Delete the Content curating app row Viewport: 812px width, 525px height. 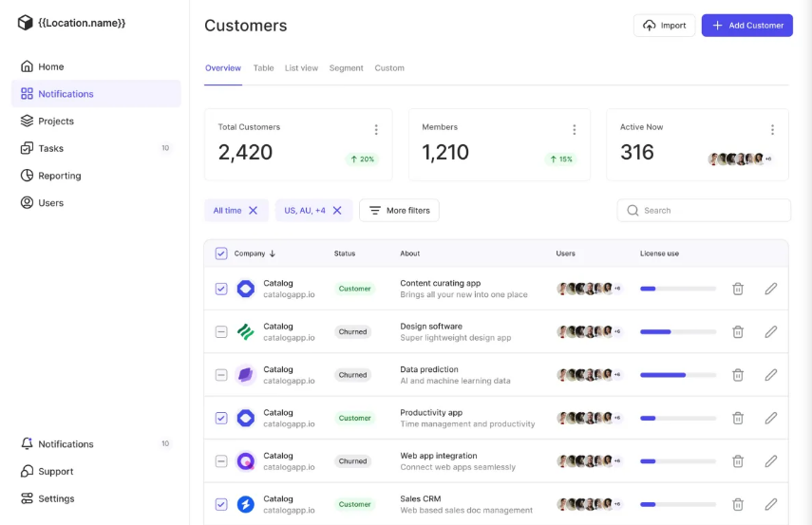(737, 289)
